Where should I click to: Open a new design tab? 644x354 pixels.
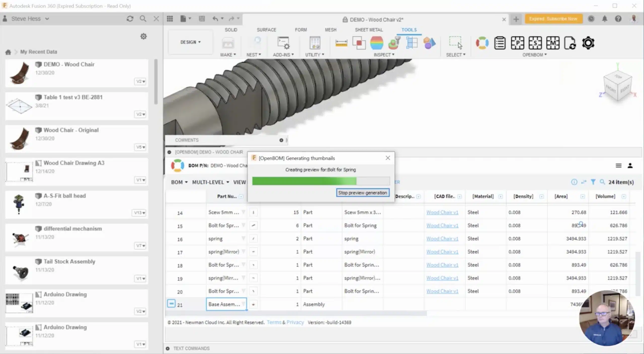click(516, 19)
